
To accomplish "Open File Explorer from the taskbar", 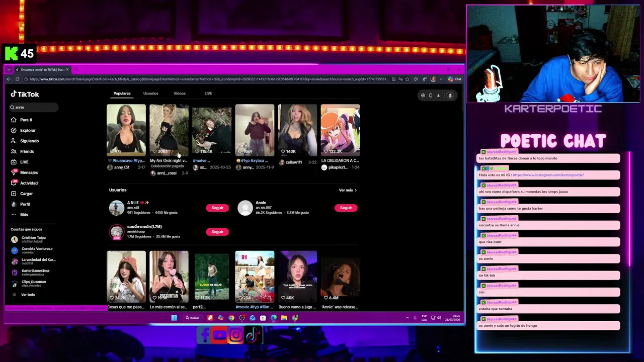I will click(284, 318).
